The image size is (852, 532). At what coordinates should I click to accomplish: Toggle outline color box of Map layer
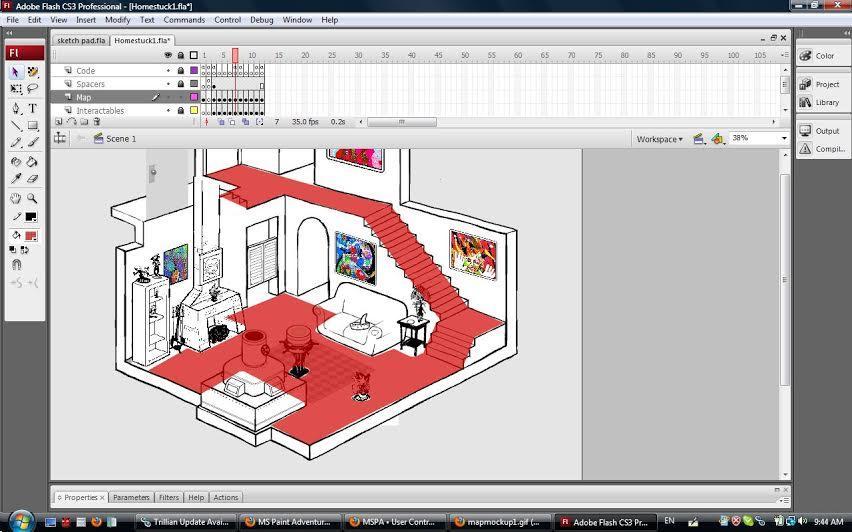pos(194,97)
